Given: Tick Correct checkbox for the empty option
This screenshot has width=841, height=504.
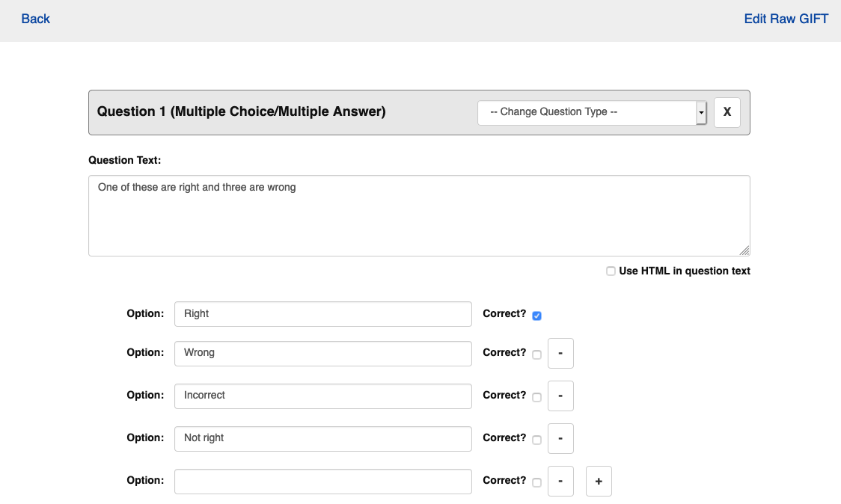Looking at the screenshot, I should tap(536, 482).
